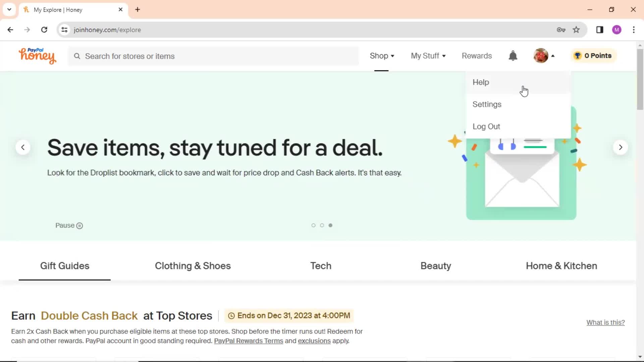Click the trophy icon beside 0 Points
The image size is (644, 362).
(578, 56)
